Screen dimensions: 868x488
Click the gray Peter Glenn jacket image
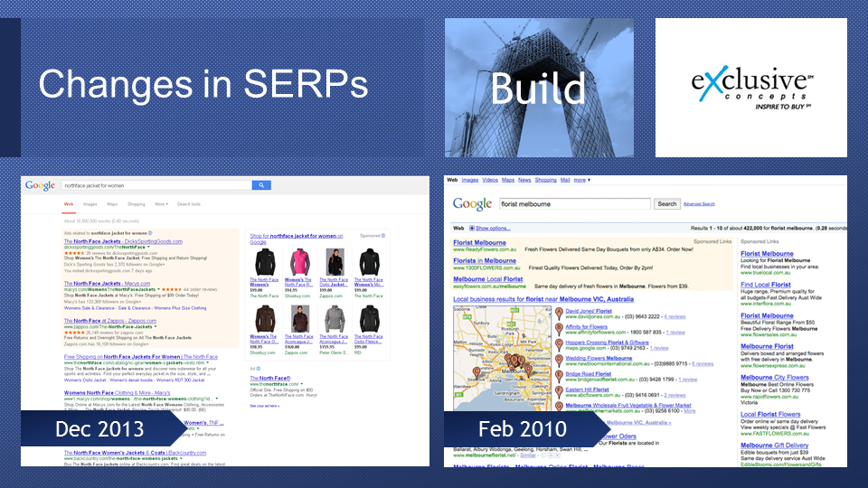click(335, 318)
